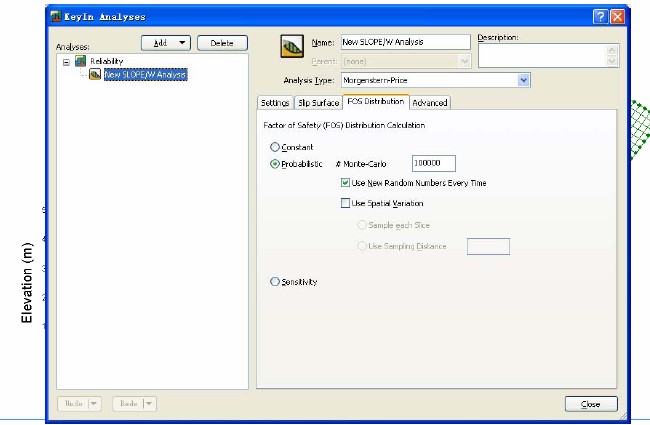
Task: Click the Sampling Distance value field
Action: (x=488, y=246)
